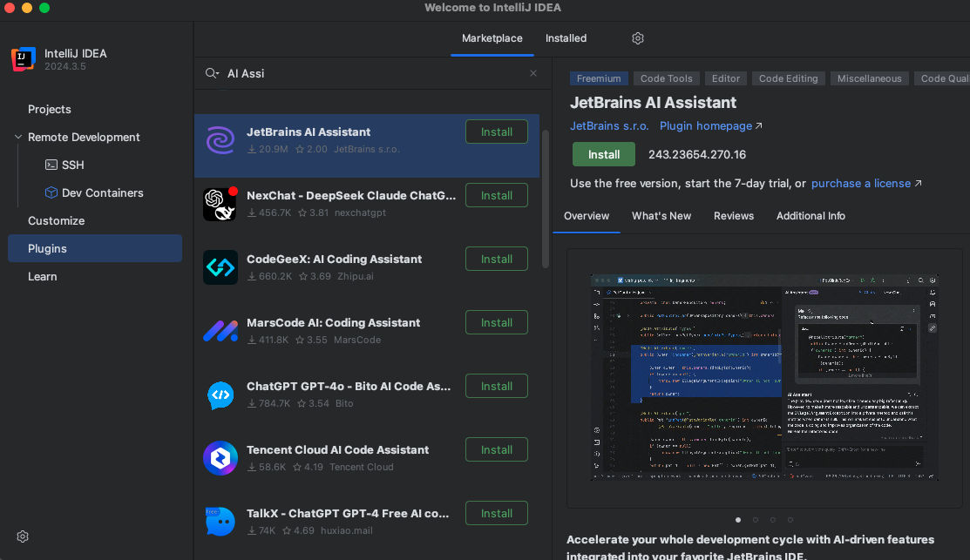The width and height of the screenshot is (970, 560).
Task: Click the NexChat plugin icon
Action: click(220, 203)
